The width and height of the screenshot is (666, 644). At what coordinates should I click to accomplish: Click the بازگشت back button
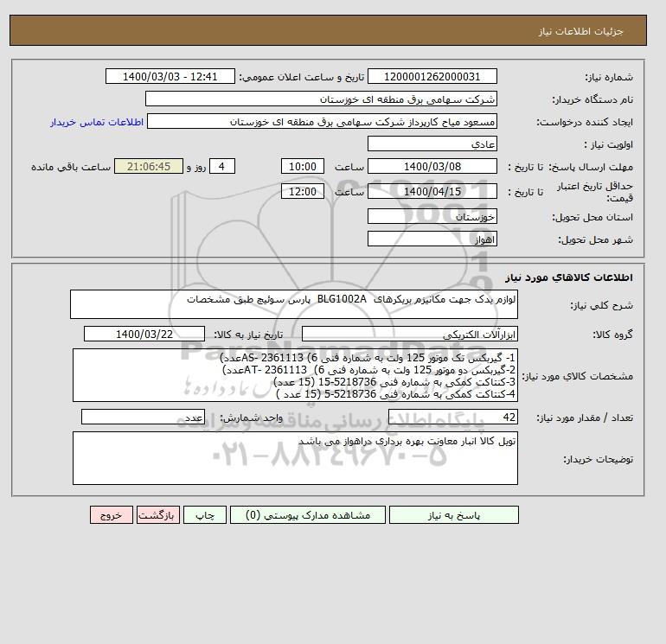click(x=158, y=515)
